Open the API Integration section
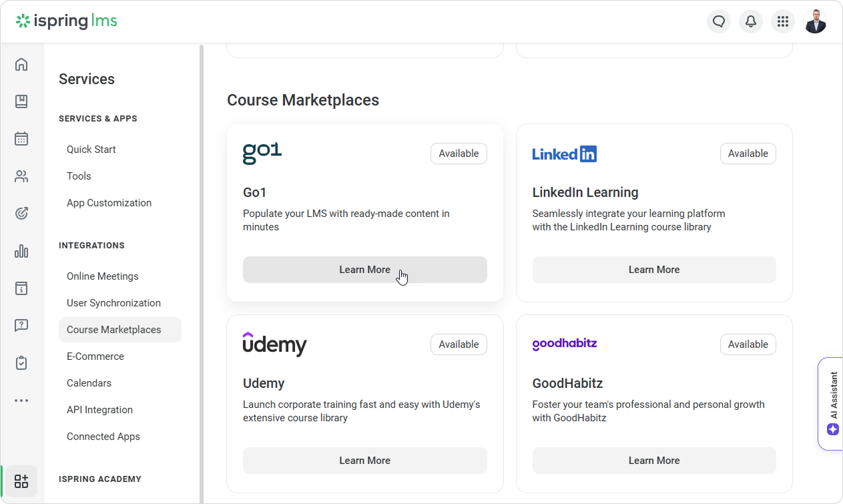 (x=99, y=410)
